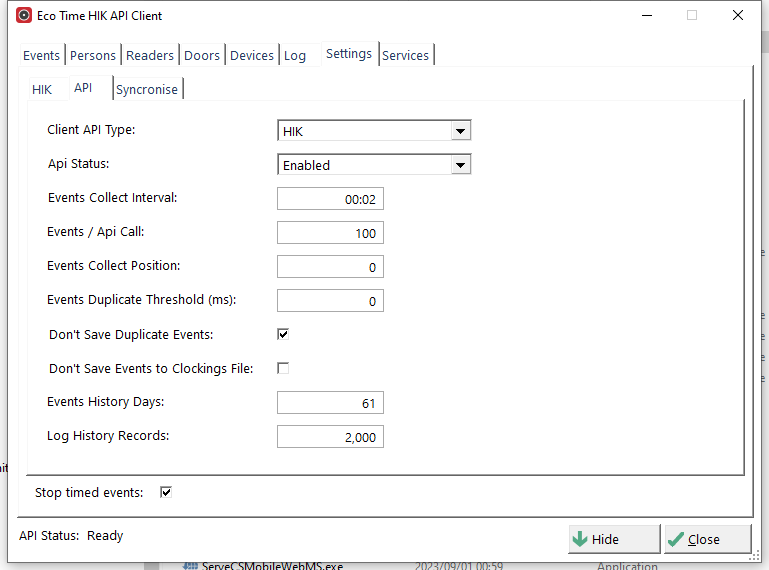
Task: Minimize the Eco Time HIK API Client window
Action: [647, 15]
